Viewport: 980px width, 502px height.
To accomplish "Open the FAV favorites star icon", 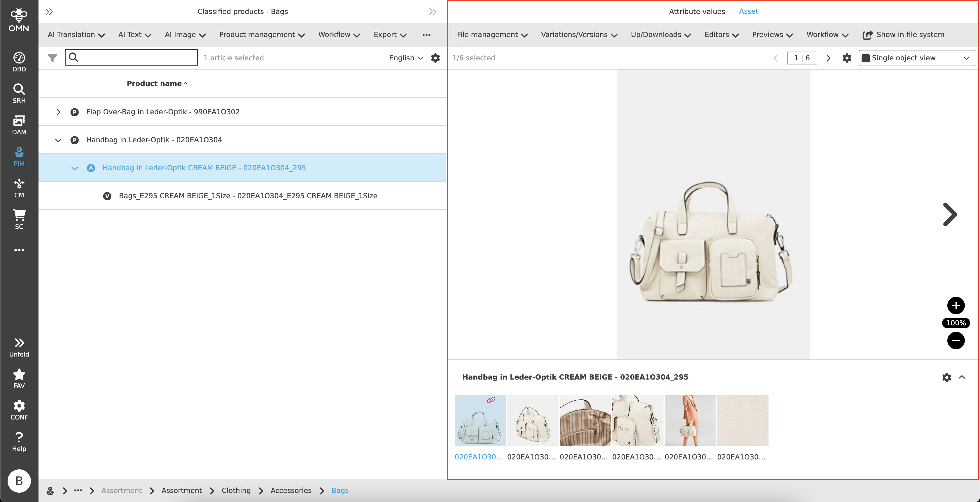I will [19, 379].
